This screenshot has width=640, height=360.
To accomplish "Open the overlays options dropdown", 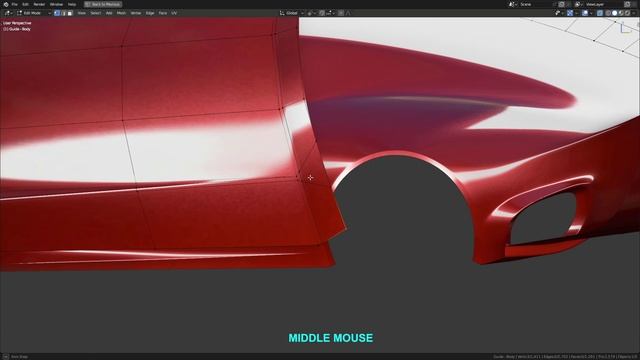I will [591, 13].
